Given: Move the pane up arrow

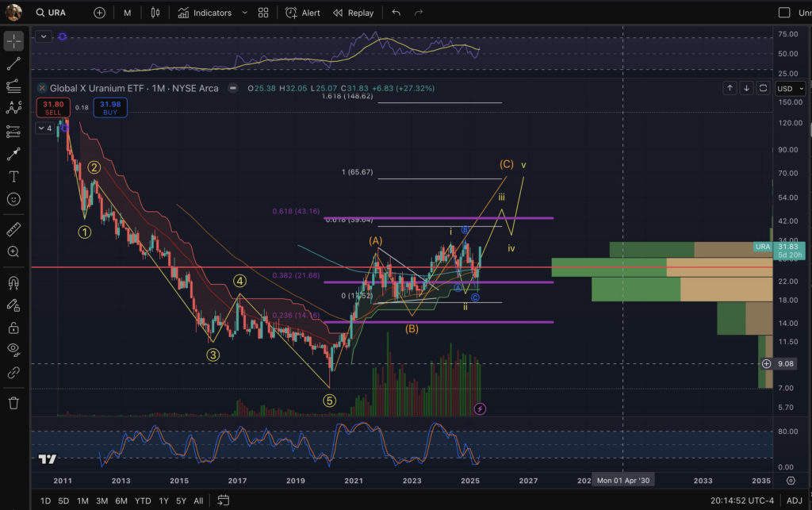Looking at the screenshot, I should (730, 89).
